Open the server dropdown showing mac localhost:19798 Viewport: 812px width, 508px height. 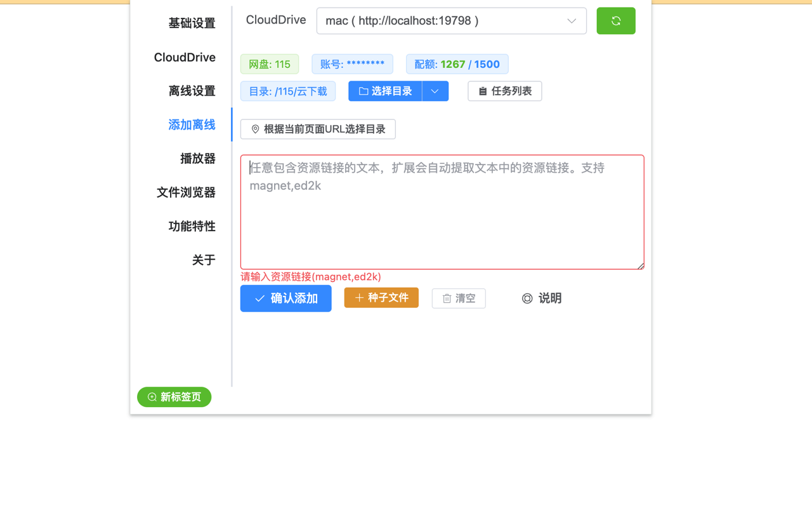pyautogui.click(x=451, y=20)
